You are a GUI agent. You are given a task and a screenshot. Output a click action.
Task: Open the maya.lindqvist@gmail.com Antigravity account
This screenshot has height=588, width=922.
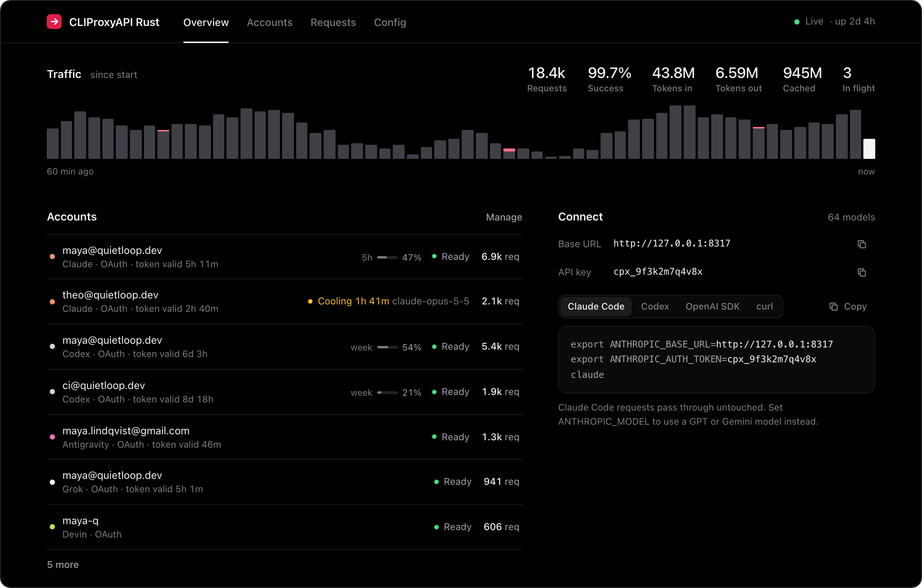click(x=284, y=437)
